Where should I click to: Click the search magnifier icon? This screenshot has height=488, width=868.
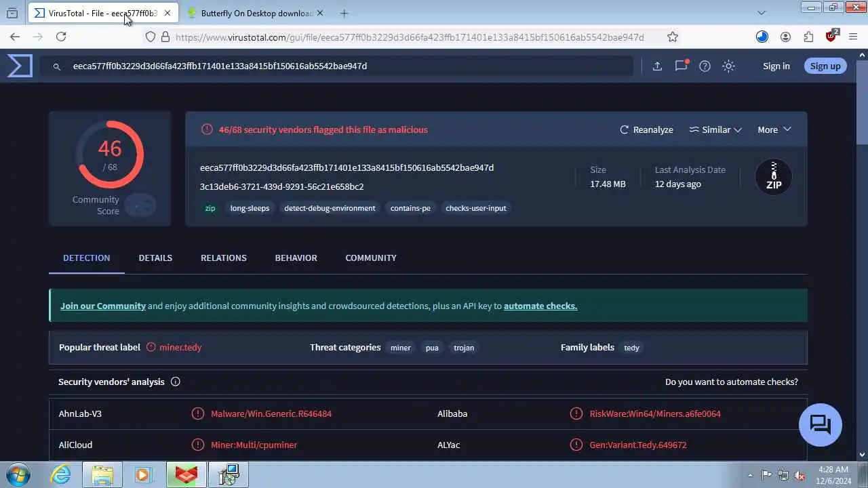coord(57,66)
